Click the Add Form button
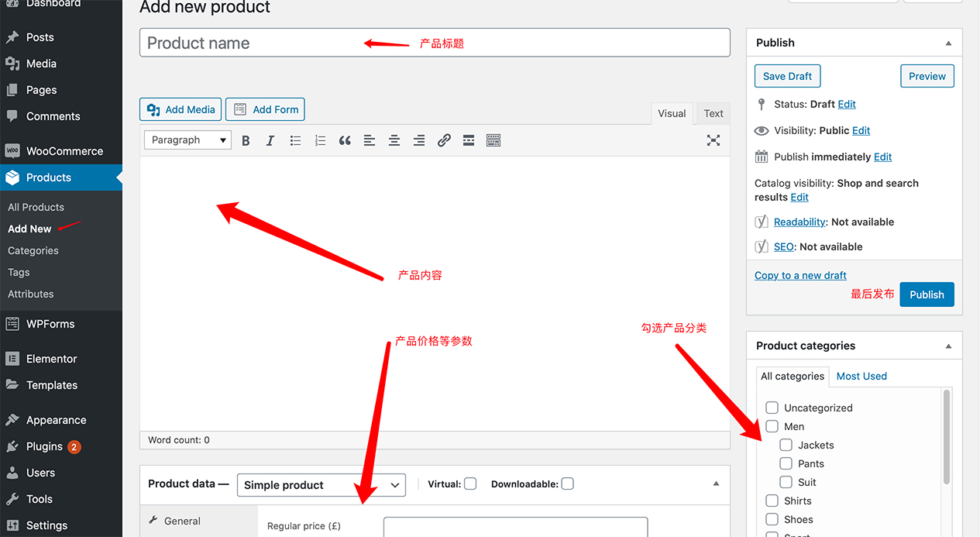Image resolution: width=980 pixels, height=537 pixels. pos(265,109)
